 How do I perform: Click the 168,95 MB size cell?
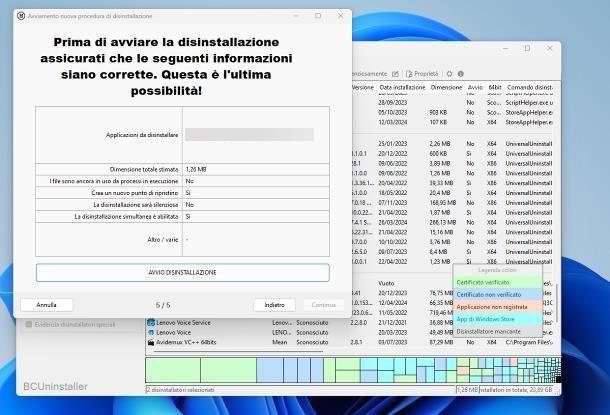pos(442,203)
